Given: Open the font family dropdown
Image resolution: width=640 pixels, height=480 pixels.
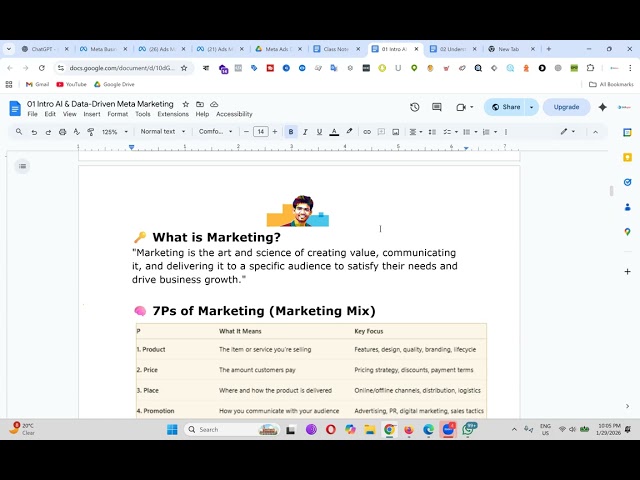Looking at the screenshot, I should pyautogui.click(x=216, y=131).
